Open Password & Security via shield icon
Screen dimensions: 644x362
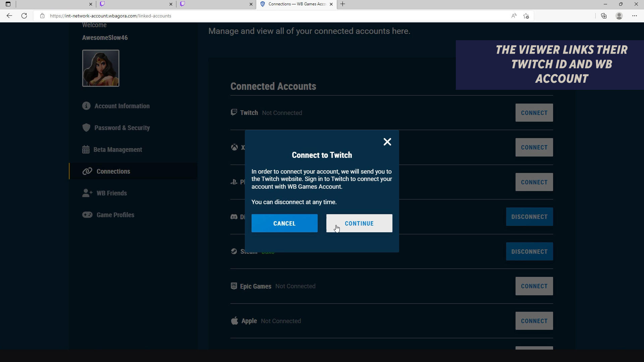(86, 128)
